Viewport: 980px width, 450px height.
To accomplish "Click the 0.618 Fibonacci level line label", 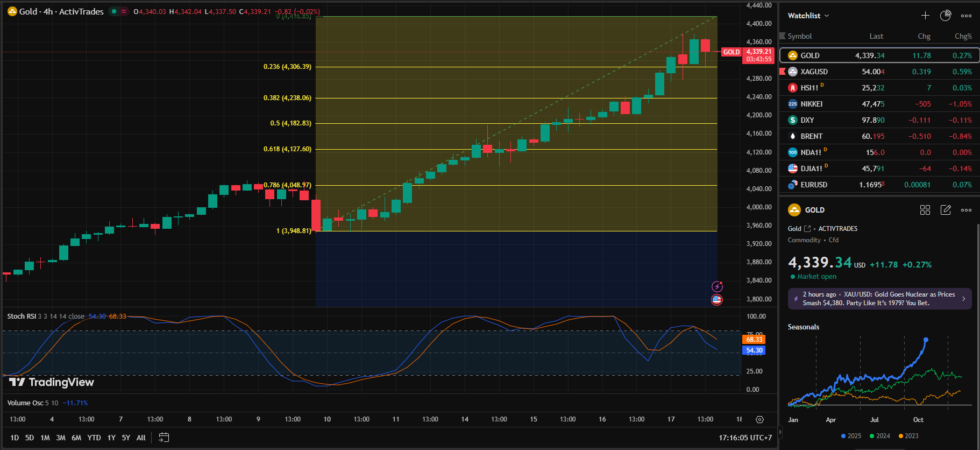I will click(x=287, y=149).
